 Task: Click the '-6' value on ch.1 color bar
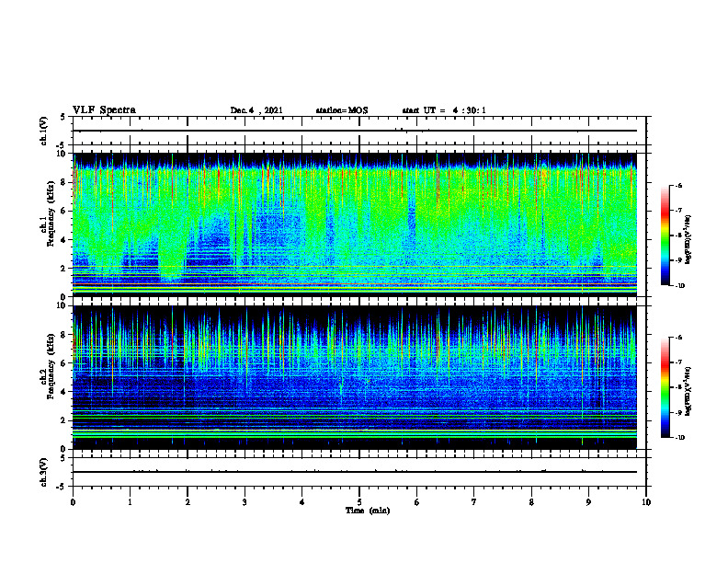[x=677, y=185]
